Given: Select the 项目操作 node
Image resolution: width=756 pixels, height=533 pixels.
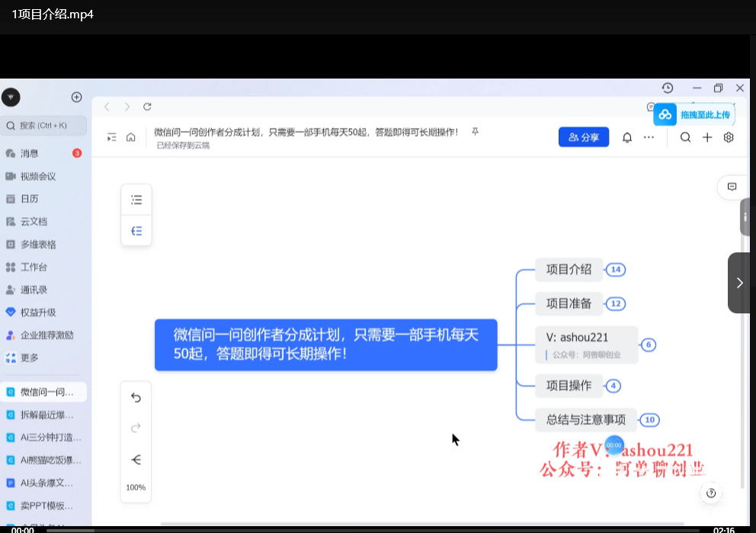Looking at the screenshot, I should pos(569,385).
